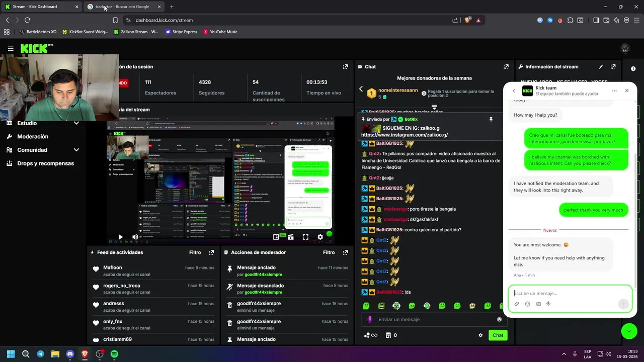The height and width of the screenshot is (362, 644).
Task: Open chat settings gear
Action: point(480,335)
